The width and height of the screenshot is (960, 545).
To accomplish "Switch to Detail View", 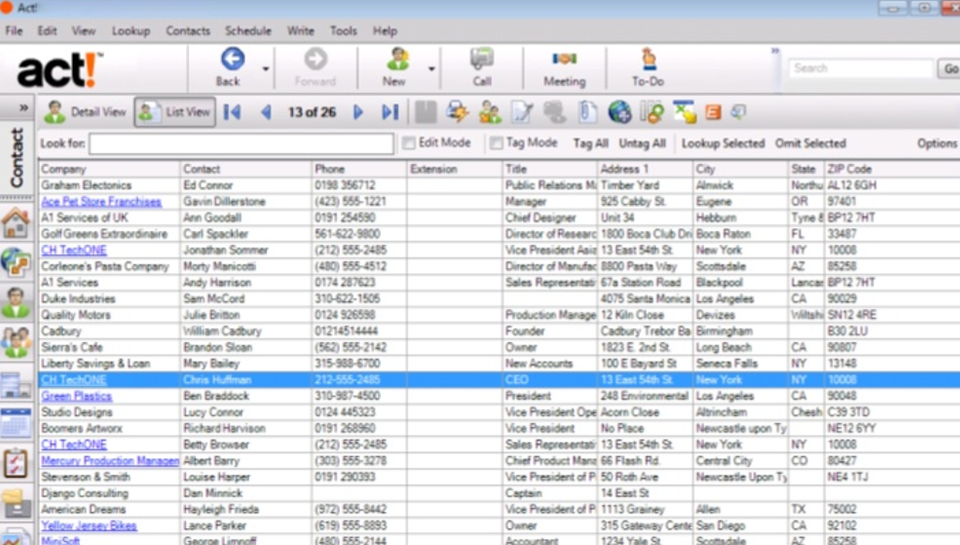I will point(86,112).
